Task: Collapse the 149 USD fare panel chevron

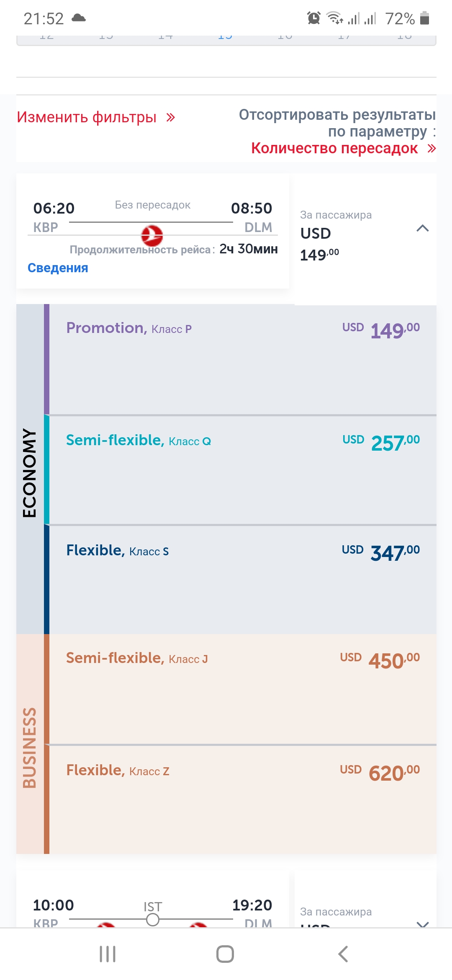Action: point(423,228)
